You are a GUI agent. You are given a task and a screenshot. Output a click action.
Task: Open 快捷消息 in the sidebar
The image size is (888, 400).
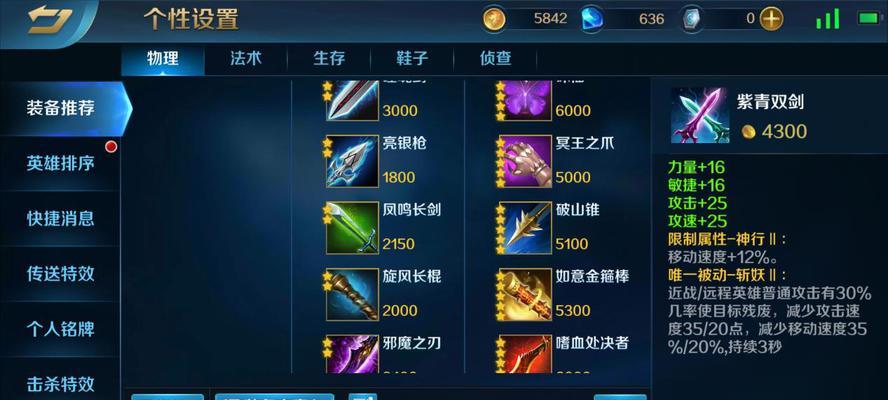(60, 219)
